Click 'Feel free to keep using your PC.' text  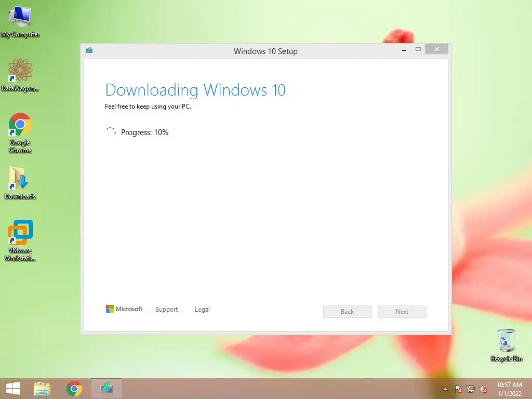click(148, 107)
